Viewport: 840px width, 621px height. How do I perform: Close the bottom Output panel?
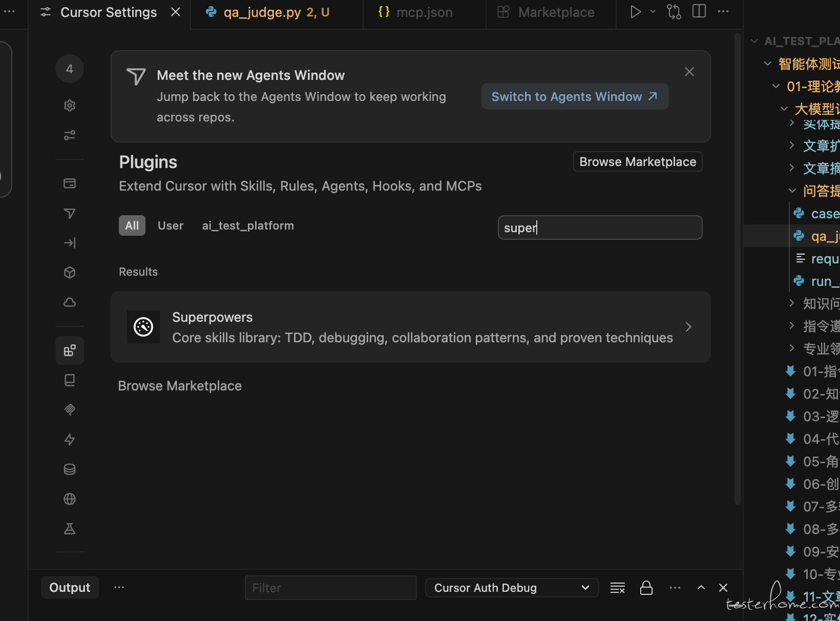pos(723,588)
